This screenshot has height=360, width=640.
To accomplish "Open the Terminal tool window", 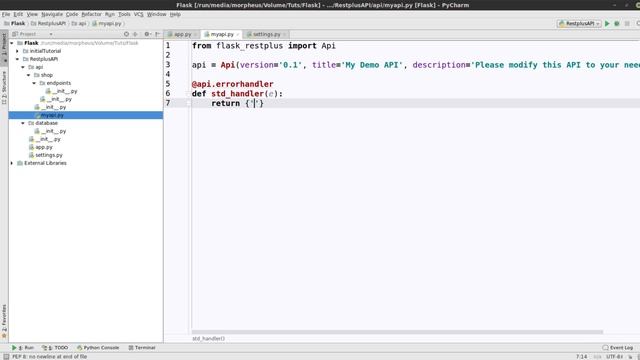I will click(x=142, y=348).
